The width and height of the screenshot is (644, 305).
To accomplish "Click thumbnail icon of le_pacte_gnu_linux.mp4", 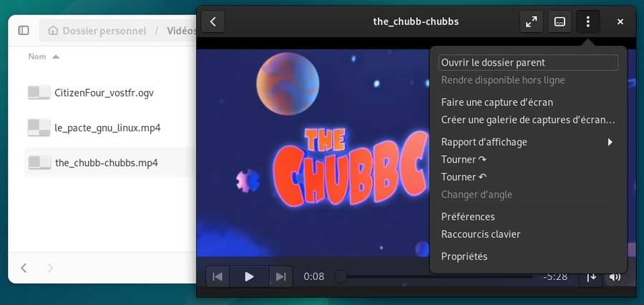I will [39, 127].
